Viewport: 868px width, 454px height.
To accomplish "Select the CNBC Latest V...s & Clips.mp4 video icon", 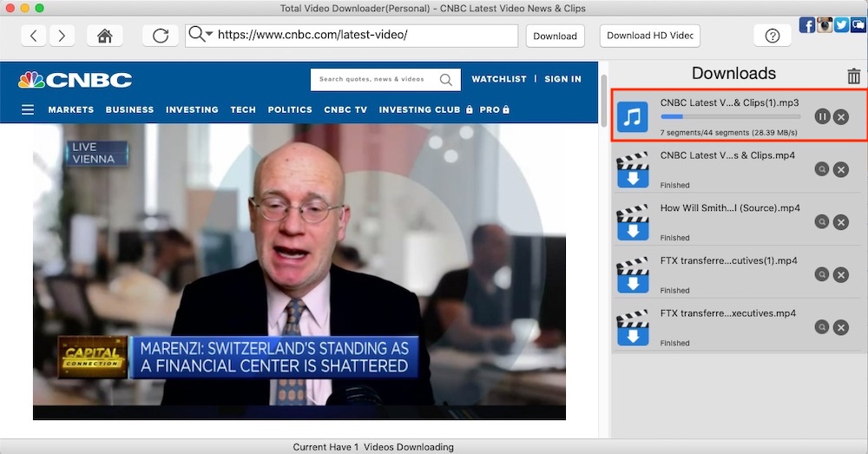I will coord(632,170).
